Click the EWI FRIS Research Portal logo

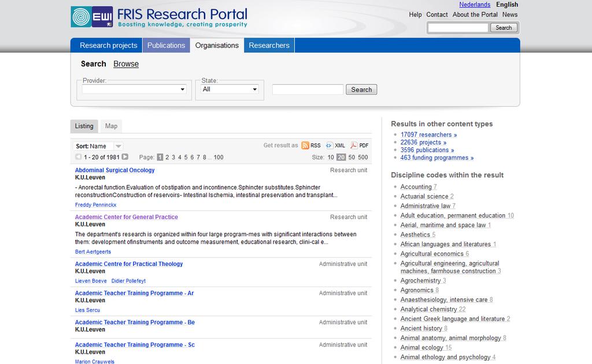[x=159, y=17]
